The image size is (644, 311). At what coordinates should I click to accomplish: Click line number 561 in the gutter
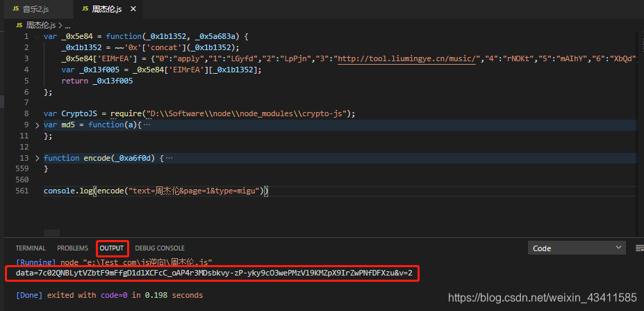tap(22, 191)
